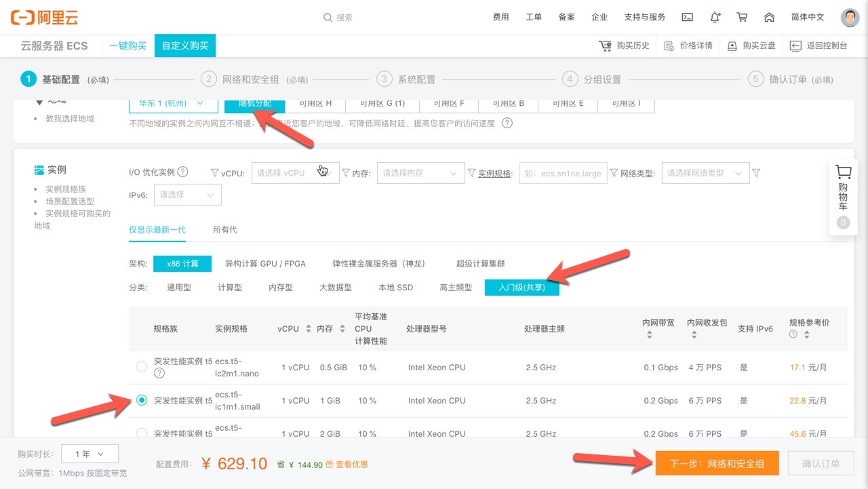Open the 内存 memory filter dropdown

[x=420, y=173]
